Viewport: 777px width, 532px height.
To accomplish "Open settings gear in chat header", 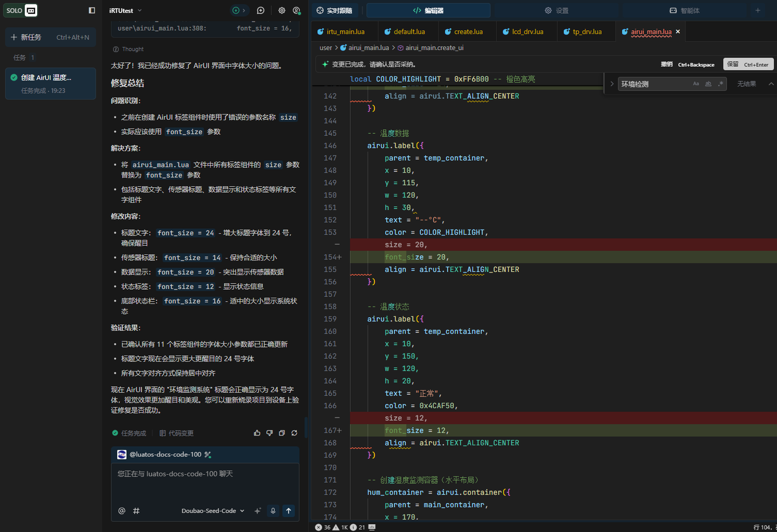I will tap(282, 10).
